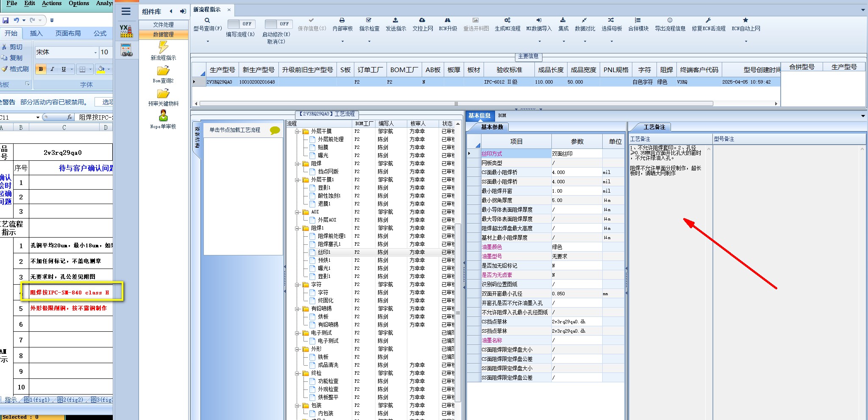Screen dimensions: 868x420
Task: Click the 生成MI流程 gears icon
Action: pos(507,20)
